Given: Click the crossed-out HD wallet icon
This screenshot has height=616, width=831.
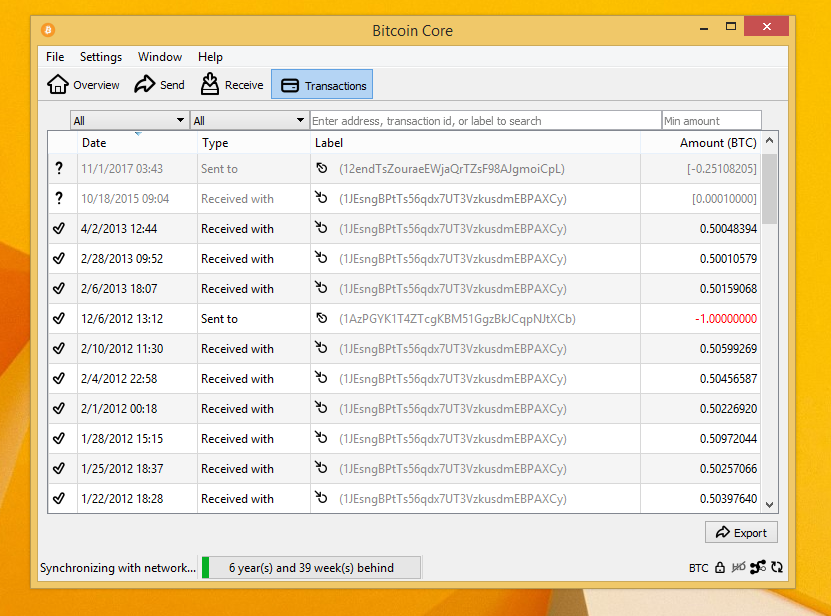Looking at the screenshot, I should point(739,567).
